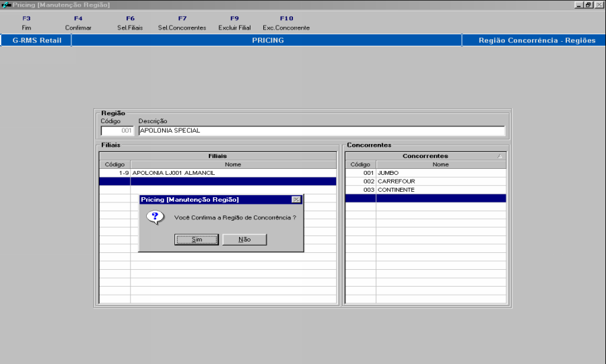Click the Concorrentes Código column header

tap(361, 164)
